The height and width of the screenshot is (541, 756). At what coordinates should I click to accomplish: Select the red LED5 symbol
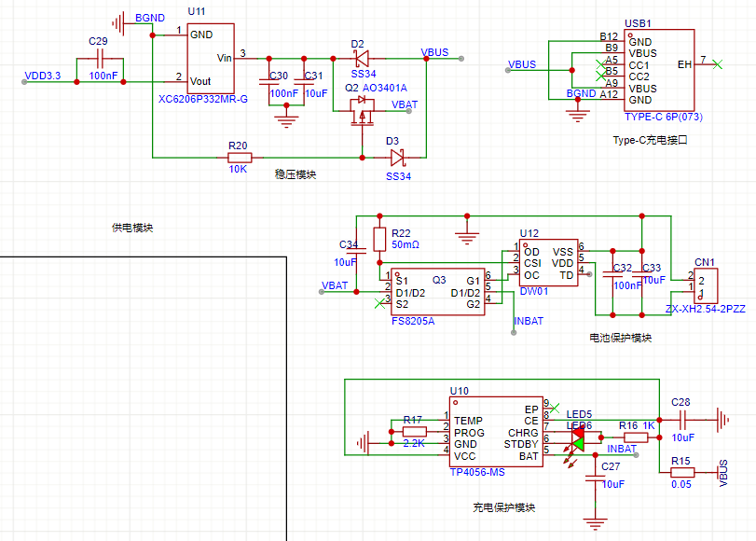tap(577, 433)
